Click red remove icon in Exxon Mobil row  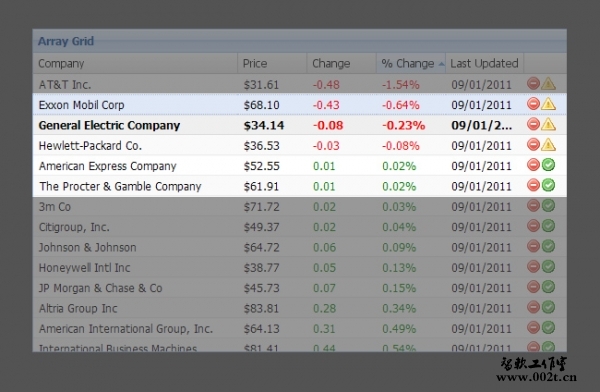coord(533,104)
